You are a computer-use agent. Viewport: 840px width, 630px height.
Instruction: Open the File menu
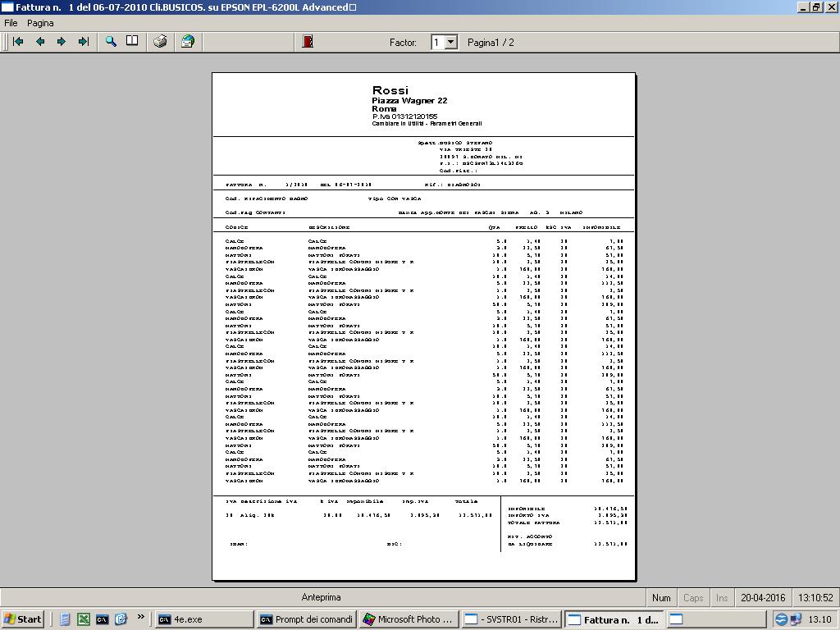tap(11, 23)
